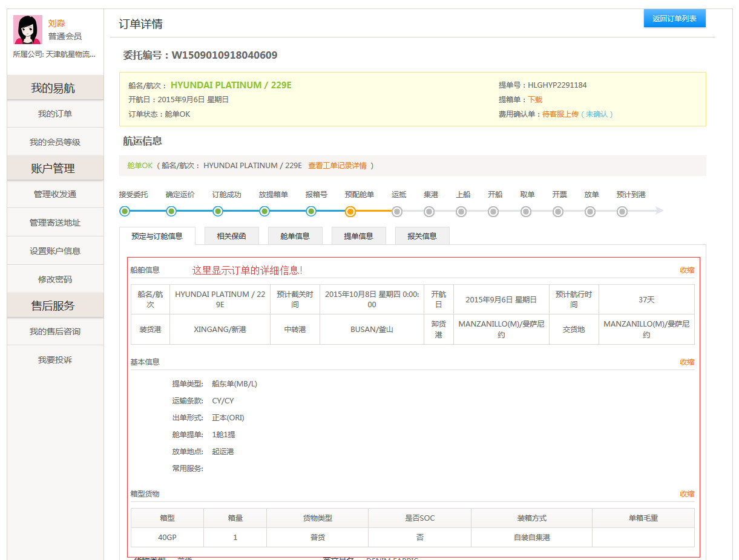This screenshot has height=560, width=739.
Task: Select the orange 预配舱单 progress step
Action: [x=350, y=211]
